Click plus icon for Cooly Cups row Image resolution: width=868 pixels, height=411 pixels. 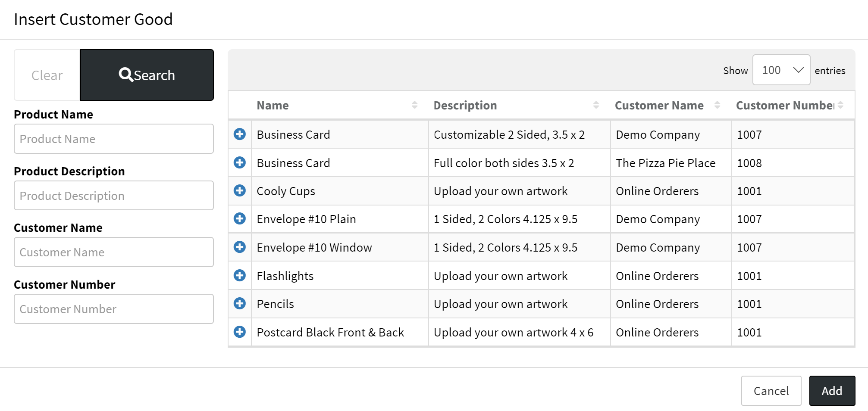(240, 190)
